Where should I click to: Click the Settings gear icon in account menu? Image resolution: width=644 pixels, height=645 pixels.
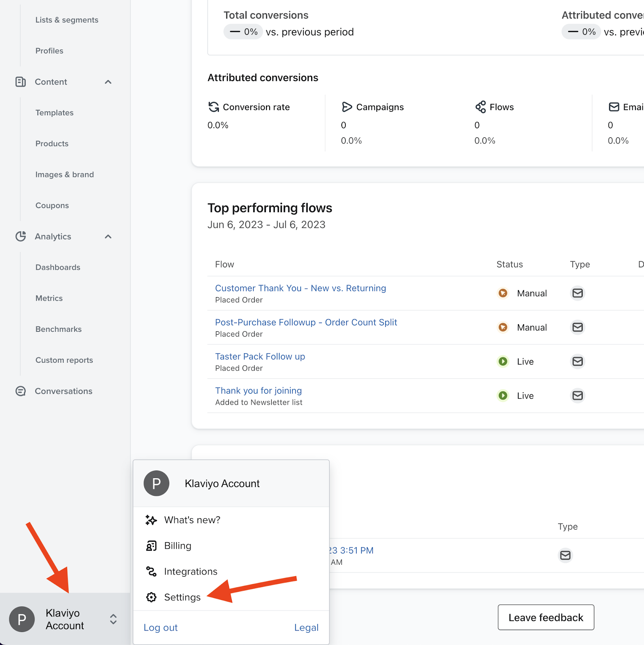point(151,597)
